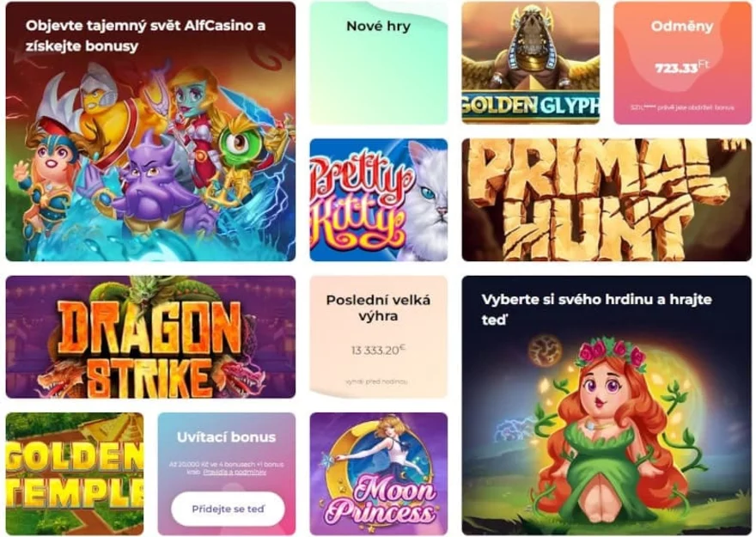This screenshot has width=756, height=537.
Task: Open the "Nové hry" tile
Action: tap(379, 63)
